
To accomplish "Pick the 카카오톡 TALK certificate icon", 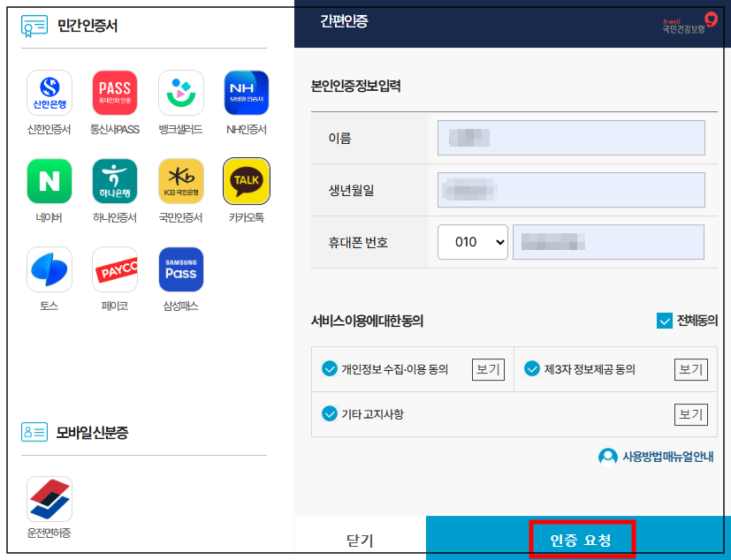I will click(247, 181).
